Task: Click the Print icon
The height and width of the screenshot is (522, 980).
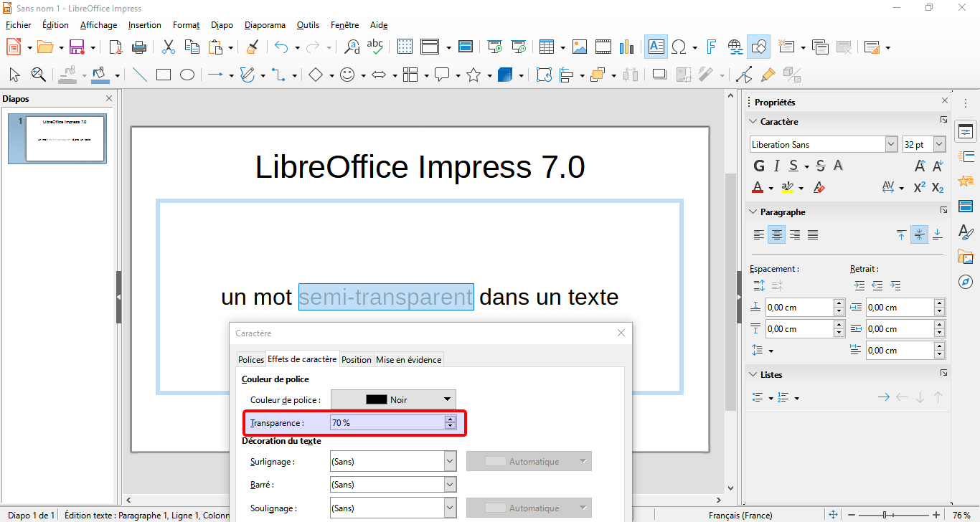Action: 139,47
